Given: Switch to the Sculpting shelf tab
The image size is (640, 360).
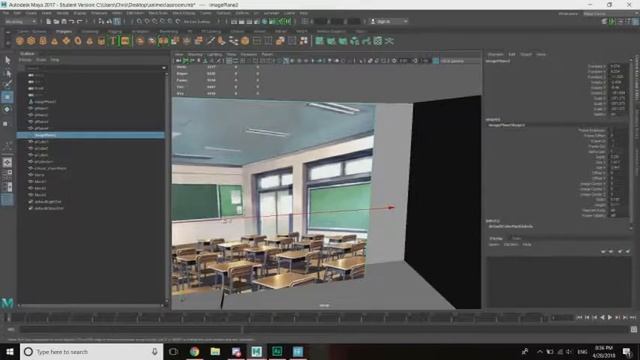Looking at the screenshot, I should pos(89,31).
